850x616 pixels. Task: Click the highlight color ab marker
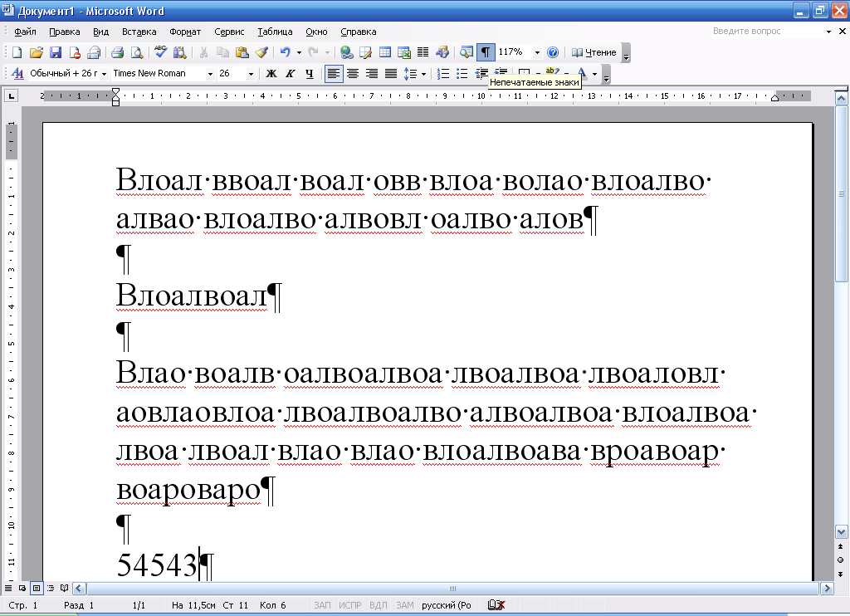552,72
